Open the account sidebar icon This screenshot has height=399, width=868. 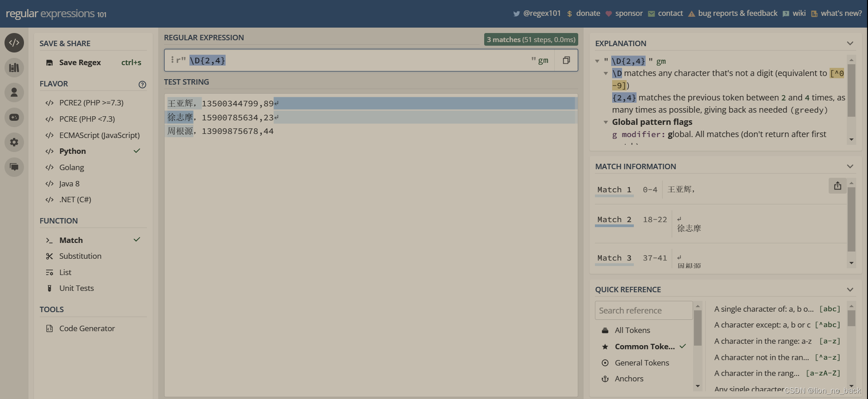click(x=14, y=93)
